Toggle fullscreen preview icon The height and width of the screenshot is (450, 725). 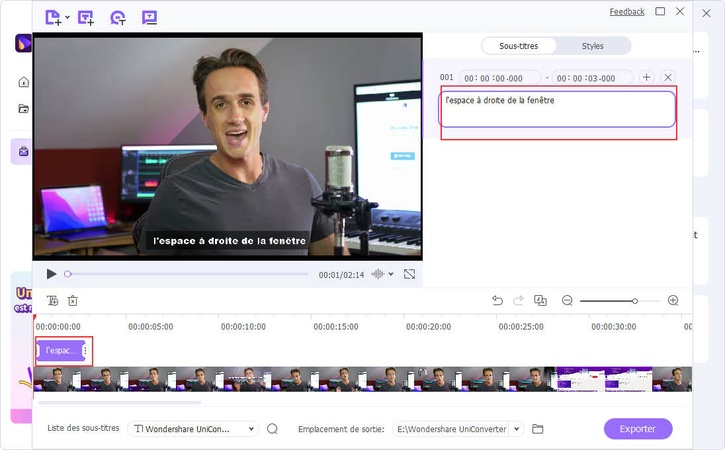(x=409, y=274)
